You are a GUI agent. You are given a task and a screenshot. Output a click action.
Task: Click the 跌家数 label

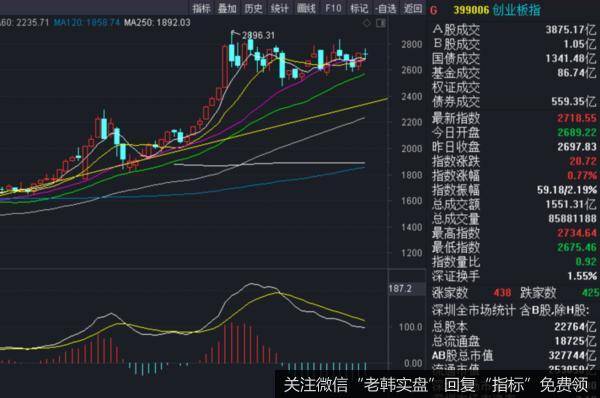tap(538, 293)
